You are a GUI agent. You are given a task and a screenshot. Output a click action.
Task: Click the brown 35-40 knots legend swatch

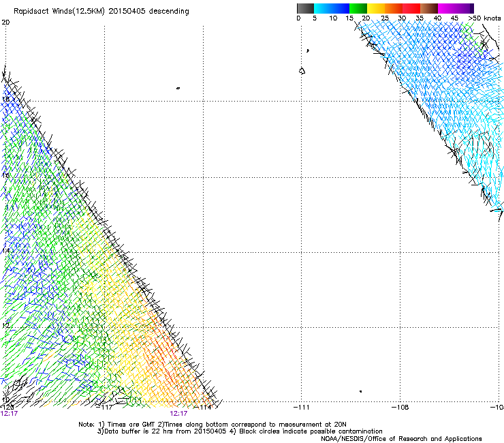[429, 8]
